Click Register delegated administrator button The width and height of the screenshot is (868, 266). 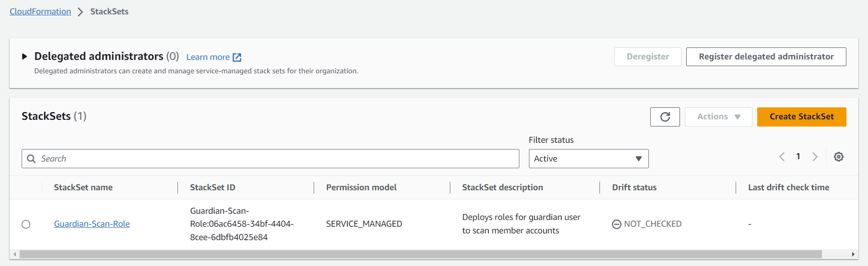pyautogui.click(x=766, y=57)
